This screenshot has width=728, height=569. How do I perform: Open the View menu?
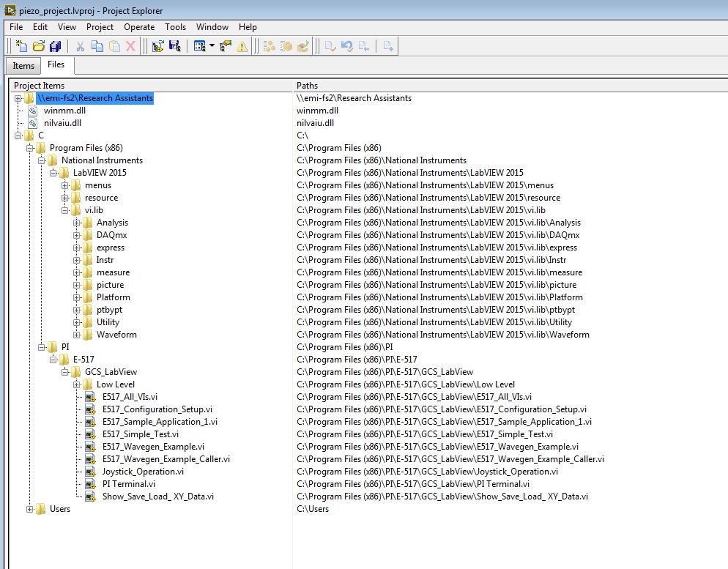pyautogui.click(x=67, y=27)
